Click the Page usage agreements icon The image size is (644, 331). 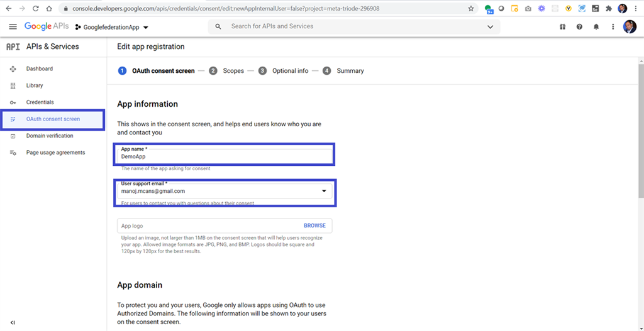point(13,153)
